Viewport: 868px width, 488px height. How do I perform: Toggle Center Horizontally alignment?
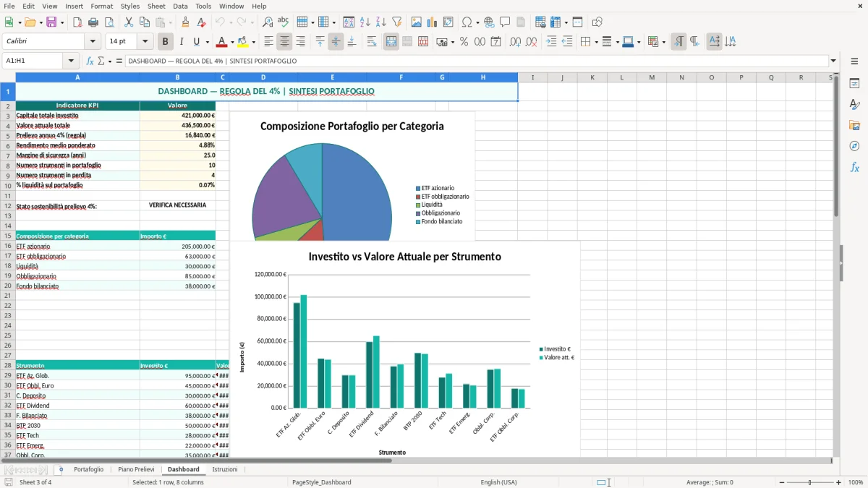(x=285, y=42)
